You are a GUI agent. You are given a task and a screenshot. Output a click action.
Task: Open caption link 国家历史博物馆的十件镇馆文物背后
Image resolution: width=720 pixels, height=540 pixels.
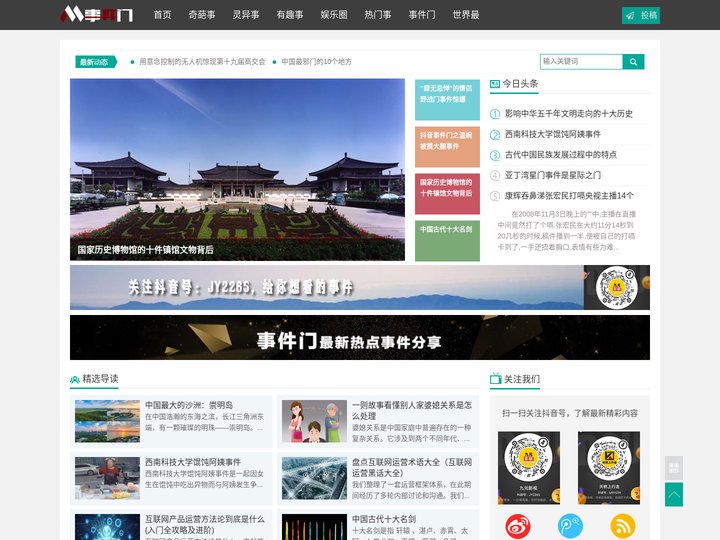(146, 250)
